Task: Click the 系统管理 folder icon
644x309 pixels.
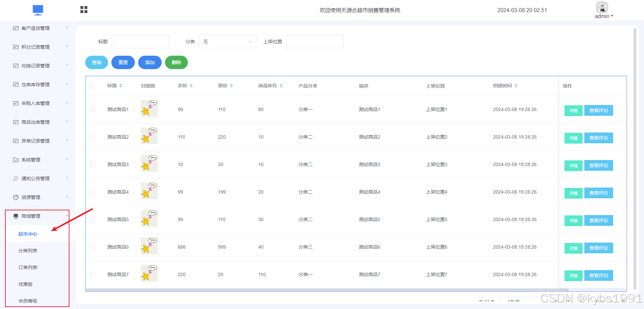Action: coord(16,160)
